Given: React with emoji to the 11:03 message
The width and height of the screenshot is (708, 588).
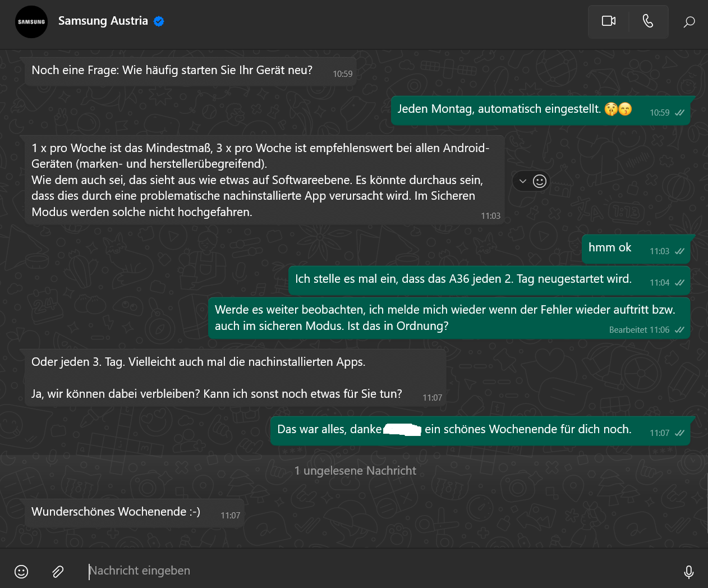Looking at the screenshot, I should (540, 181).
